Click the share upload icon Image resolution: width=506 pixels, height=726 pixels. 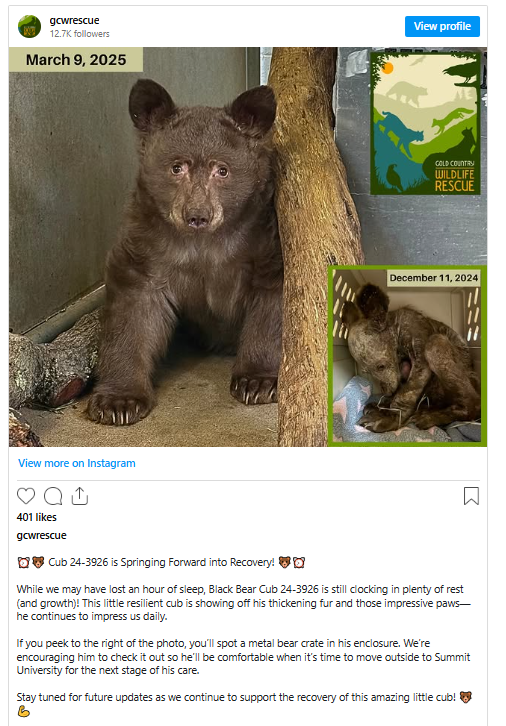point(80,496)
